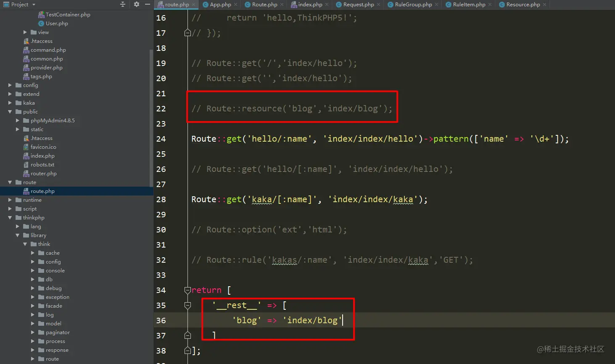Image resolution: width=615 pixels, height=364 pixels.
Task: Switch to the App.php editor tab
Action: point(220,5)
